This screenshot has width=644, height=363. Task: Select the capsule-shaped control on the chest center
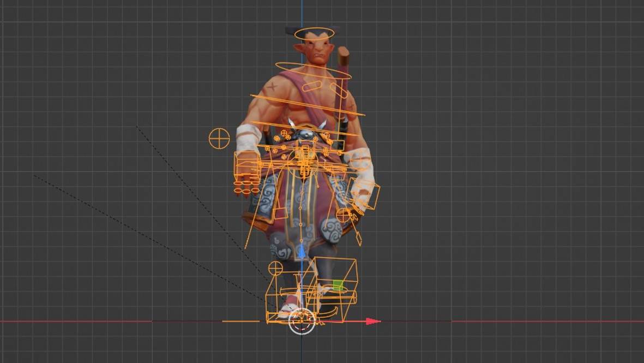(312, 86)
